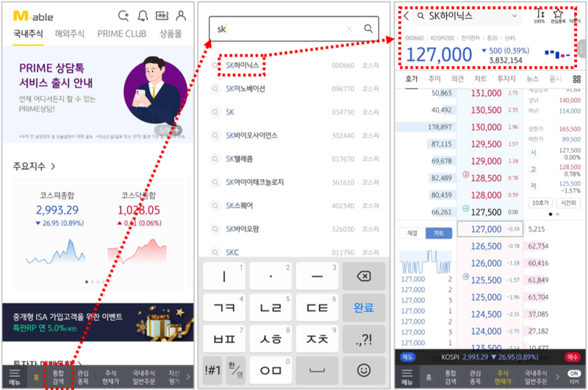Tap the 100% font size icon
Image resolution: width=588 pixels, height=390 pixels.
(539, 15)
